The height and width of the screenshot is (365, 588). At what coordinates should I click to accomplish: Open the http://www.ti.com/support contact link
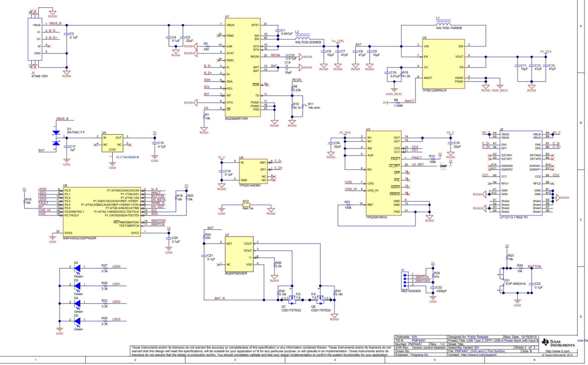tap(478, 355)
